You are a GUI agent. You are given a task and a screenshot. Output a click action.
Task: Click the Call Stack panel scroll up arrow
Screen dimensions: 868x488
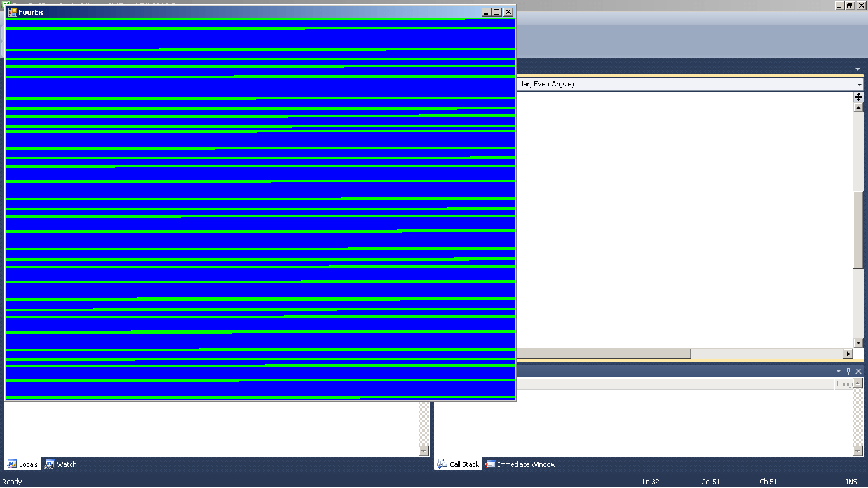point(858,383)
